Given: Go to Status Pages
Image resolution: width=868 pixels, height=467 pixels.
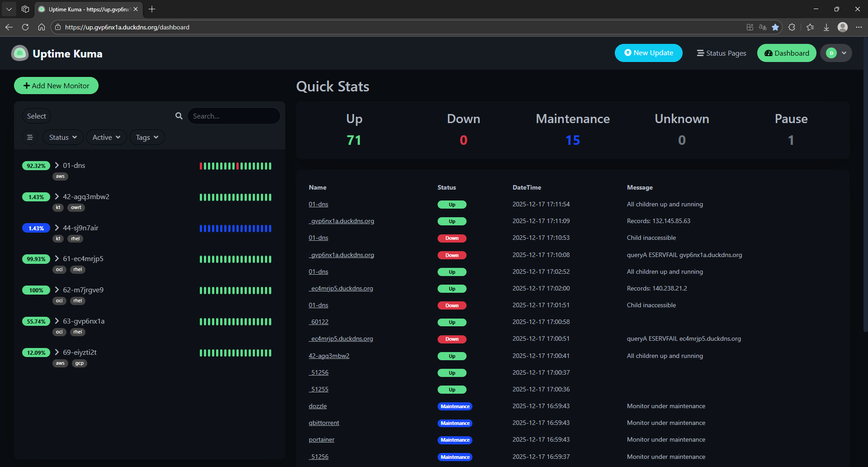Looking at the screenshot, I should click(722, 53).
